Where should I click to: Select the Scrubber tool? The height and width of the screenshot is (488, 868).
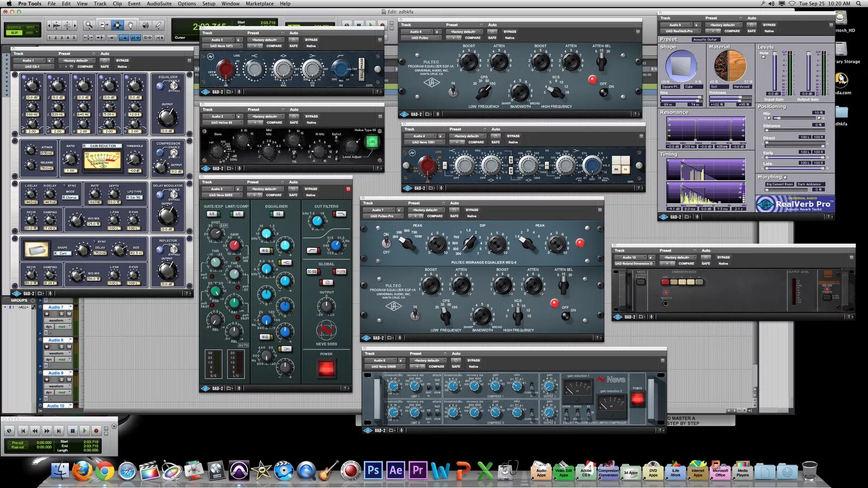tap(144, 24)
